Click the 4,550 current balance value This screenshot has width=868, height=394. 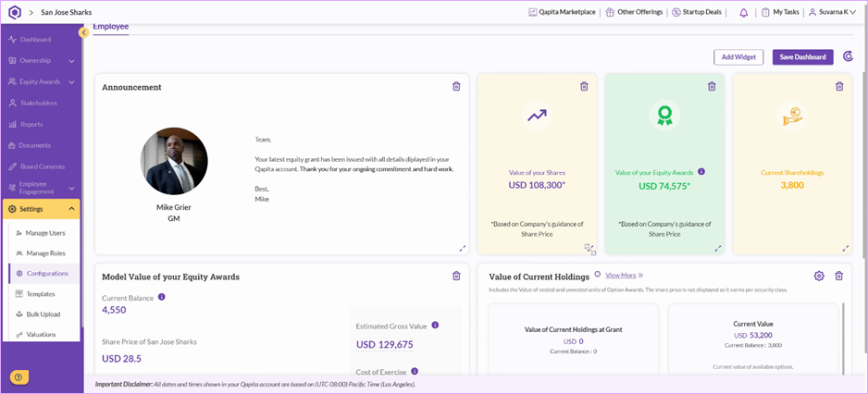[114, 310]
